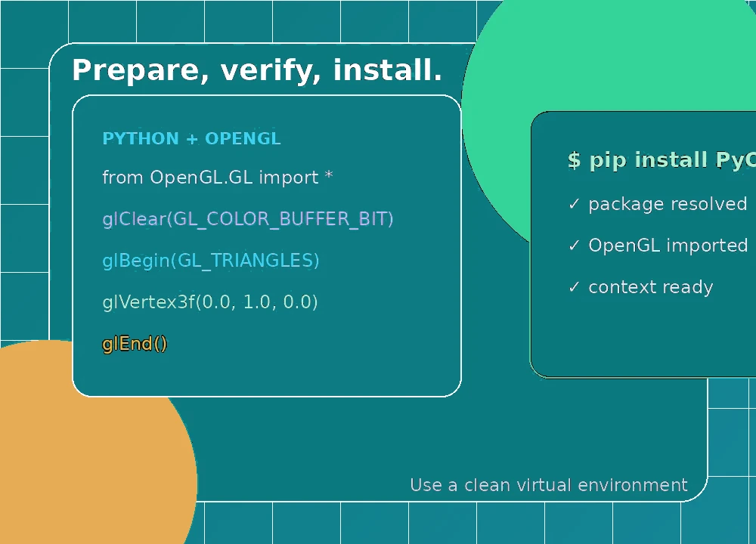Click "Use a clean virtual environment" caption
Image resolution: width=756 pixels, height=544 pixels.
pyautogui.click(x=549, y=485)
